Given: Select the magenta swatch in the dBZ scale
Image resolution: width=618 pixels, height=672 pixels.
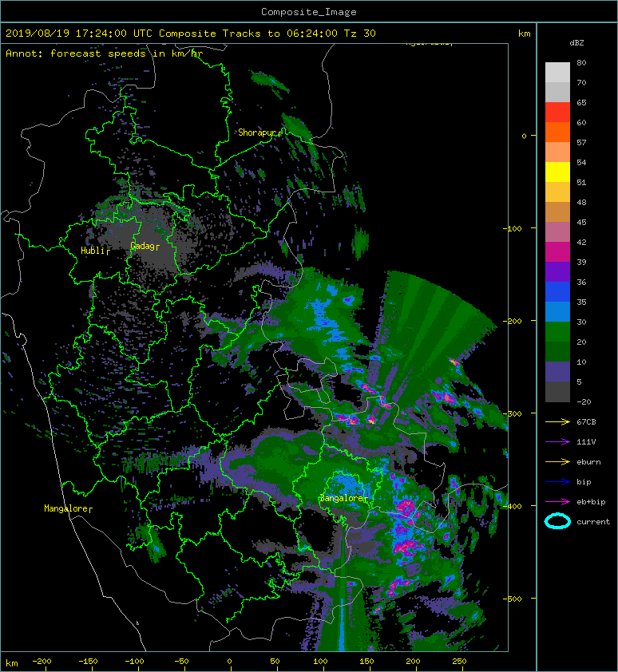Looking at the screenshot, I should coord(557,252).
